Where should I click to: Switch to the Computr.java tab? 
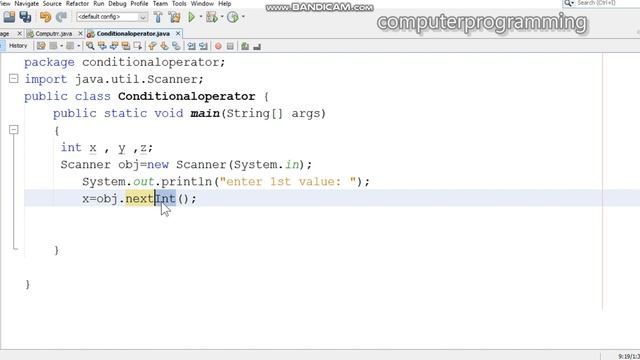pyautogui.click(x=53, y=33)
